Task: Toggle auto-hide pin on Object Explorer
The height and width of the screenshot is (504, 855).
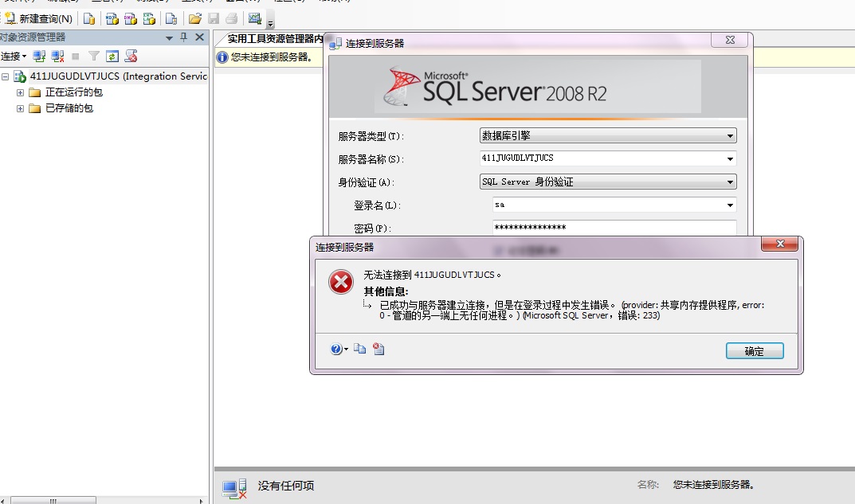Action: (184, 37)
